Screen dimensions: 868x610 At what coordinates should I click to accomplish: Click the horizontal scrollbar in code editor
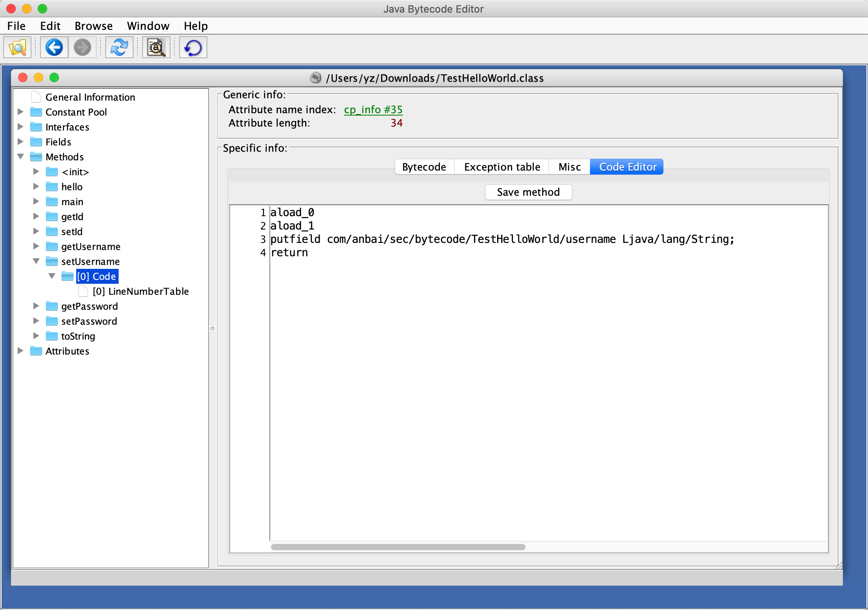click(398, 547)
